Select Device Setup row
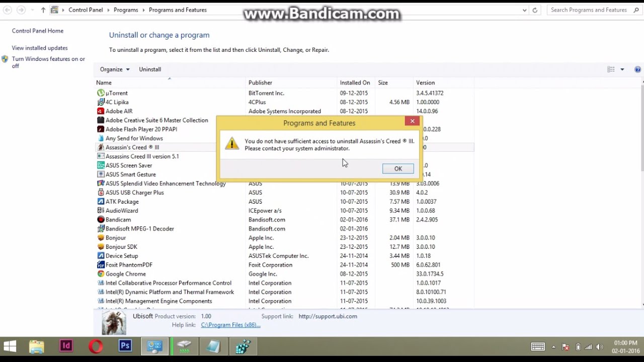Viewport: 644px width, 362px height. pyautogui.click(x=284, y=256)
